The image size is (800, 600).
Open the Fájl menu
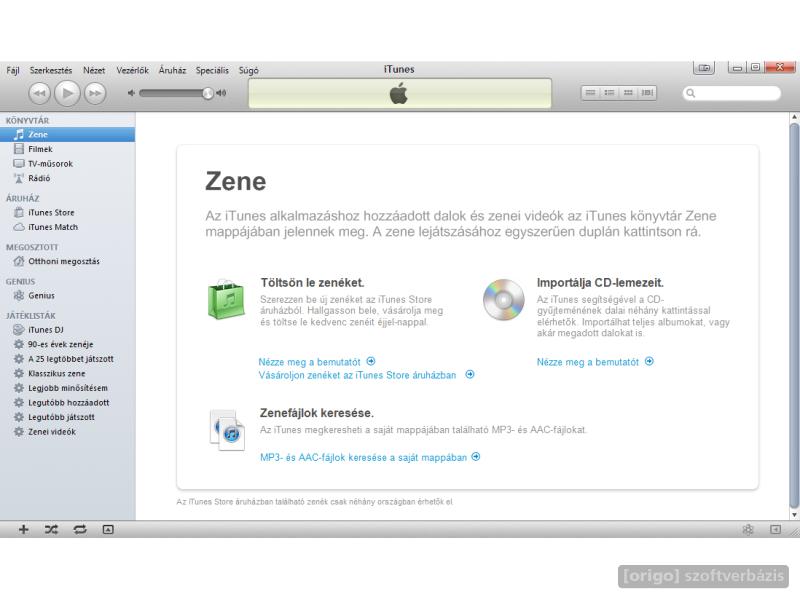point(13,70)
